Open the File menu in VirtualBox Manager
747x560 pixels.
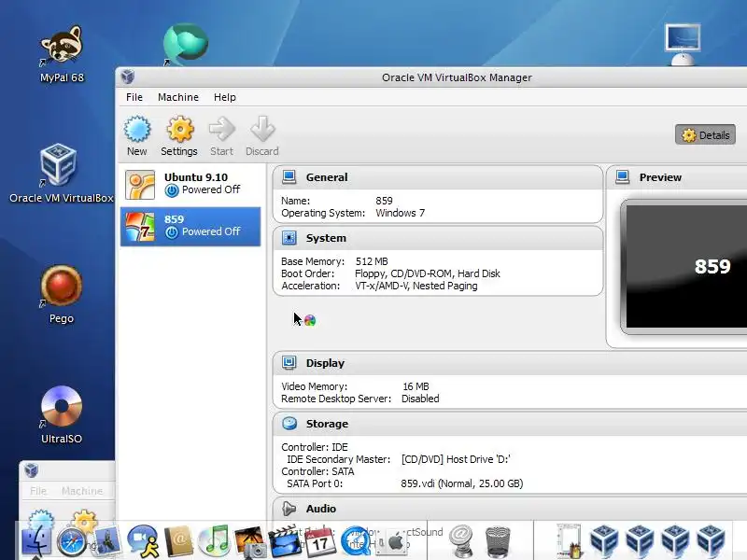point(134,97)
